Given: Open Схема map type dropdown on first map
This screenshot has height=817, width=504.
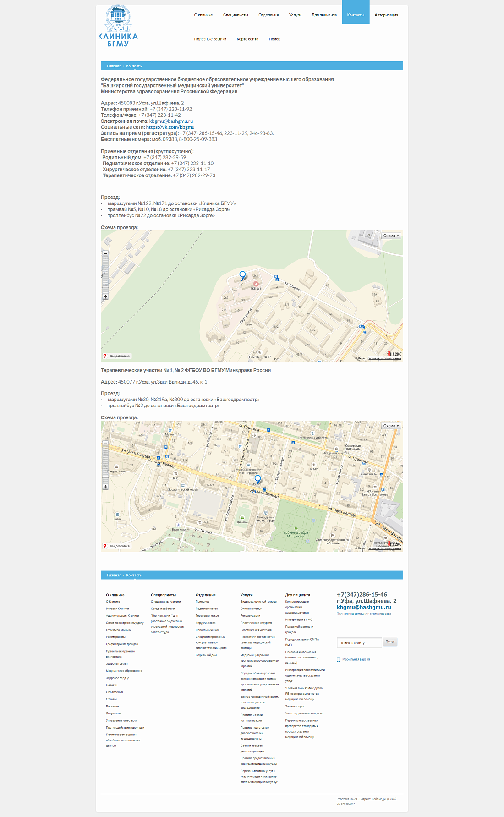Looking at the screenshot, I should point(391,236).
